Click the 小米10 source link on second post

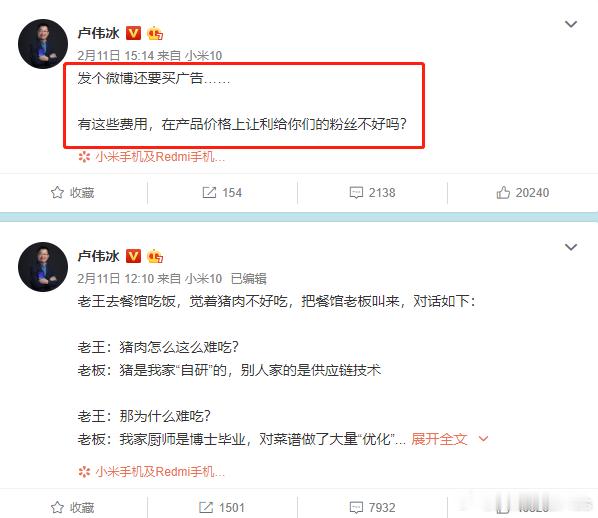(x=203, y=279)
